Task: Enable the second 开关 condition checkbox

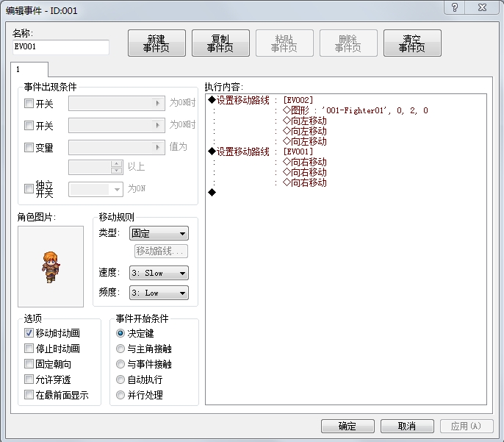Action: [x=29, y=125]
